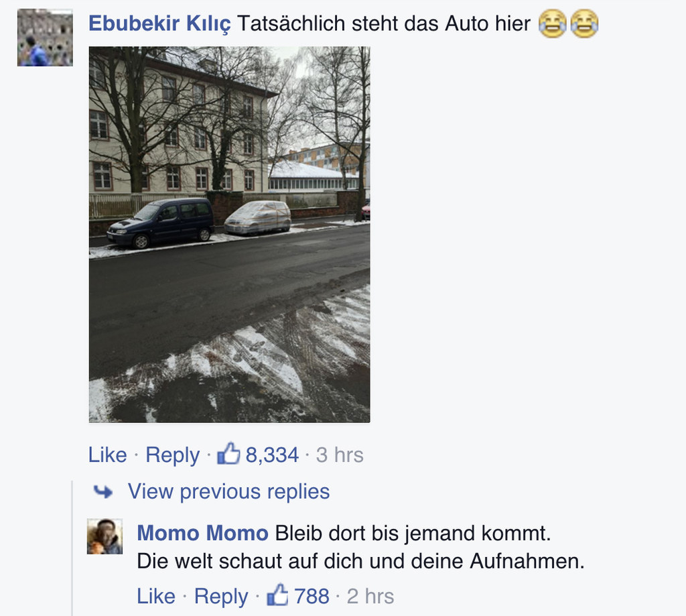The height and width of the screenshot is (616, 686).
Task: Open the attached snowy street photo
Action: tap(229, 235)
